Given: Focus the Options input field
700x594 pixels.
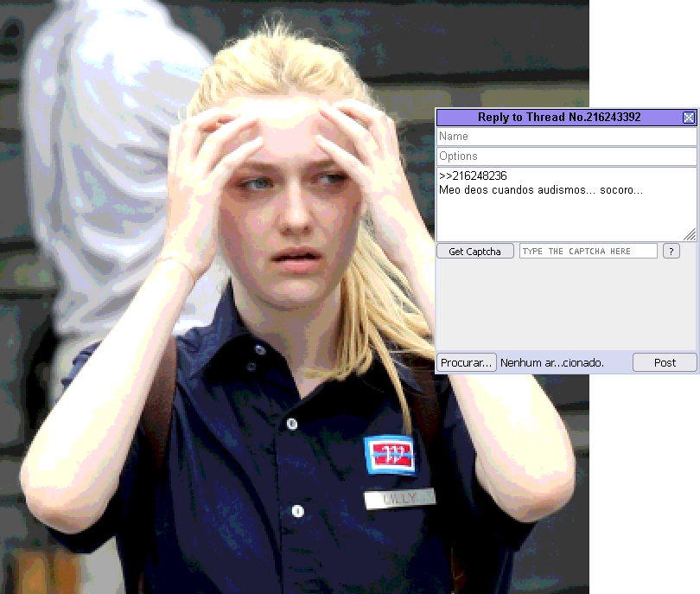Looking at the screenshot, I should pos(567,156).
